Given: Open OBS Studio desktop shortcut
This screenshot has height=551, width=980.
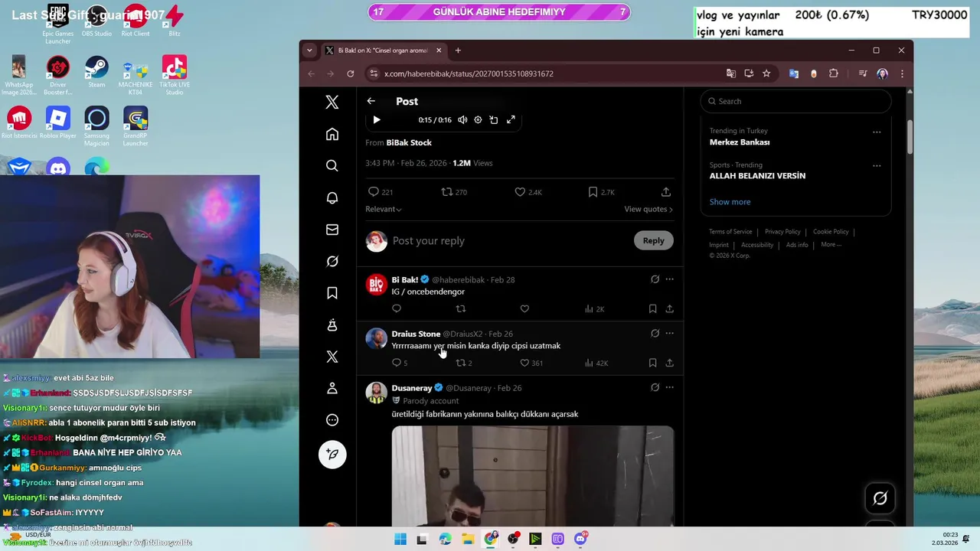Looking at the screenshot, I should coord(96,21).
